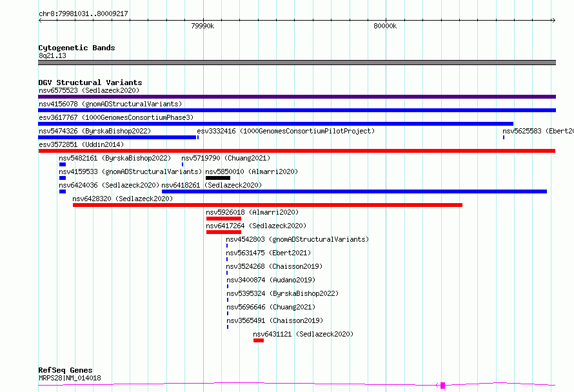Open nsv3524268 (Chaisson2019) label
Image resolution: width=574 pixels, height=392 pixels.
pyautogui.click(x=274, y=266)
